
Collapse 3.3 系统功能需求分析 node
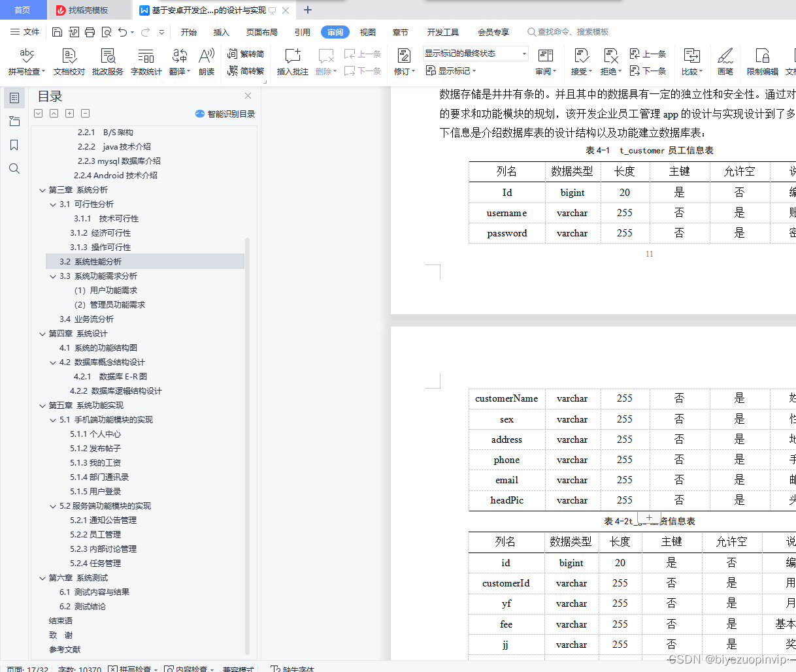pos(53,276)
